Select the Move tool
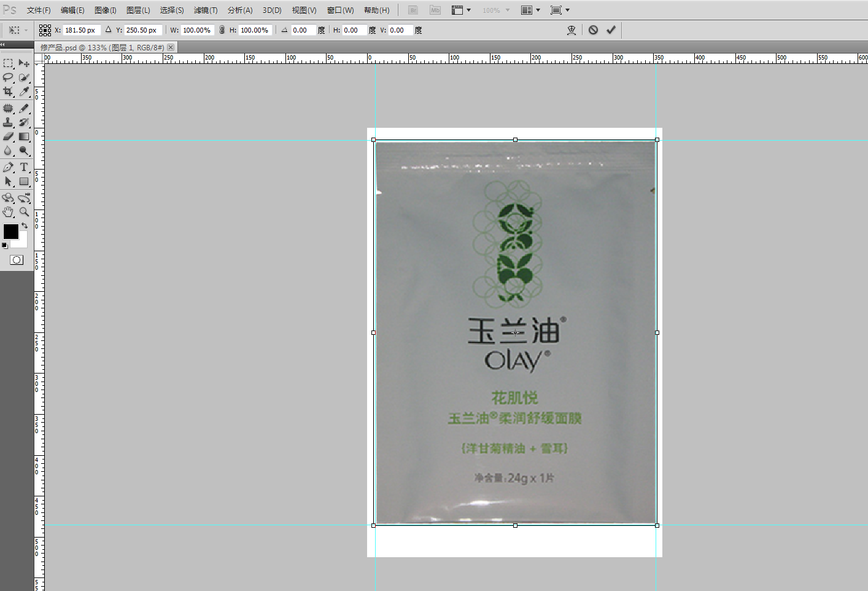The width and height of the screenshot is (868, 591). (x=24, y=63)
